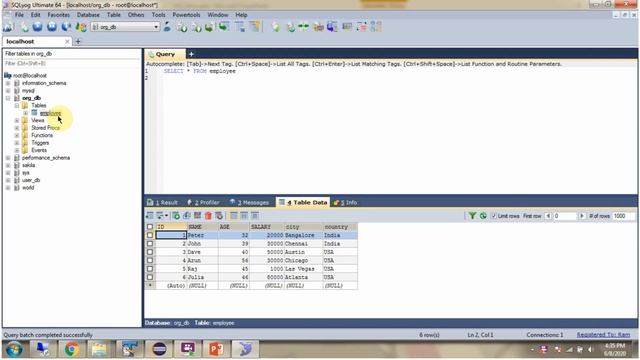Expand the mysql database node
This screenshot has height=360, width=640.
[8, 91]
